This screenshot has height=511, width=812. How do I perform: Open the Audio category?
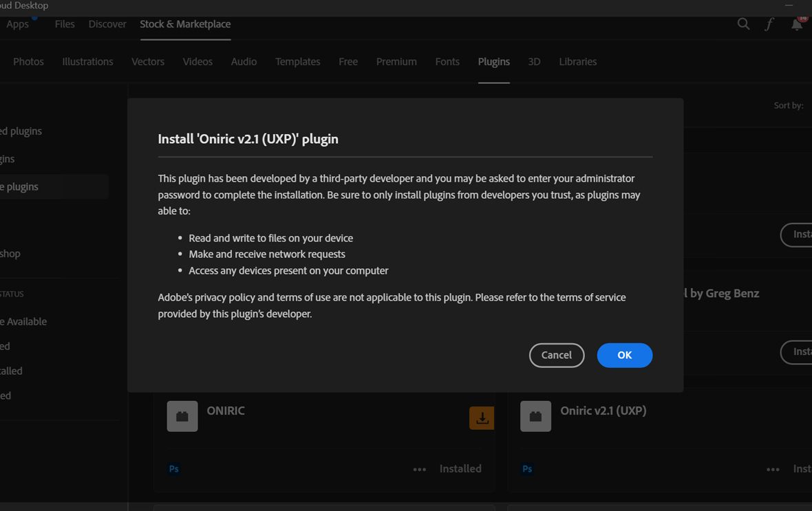point(244,62)
